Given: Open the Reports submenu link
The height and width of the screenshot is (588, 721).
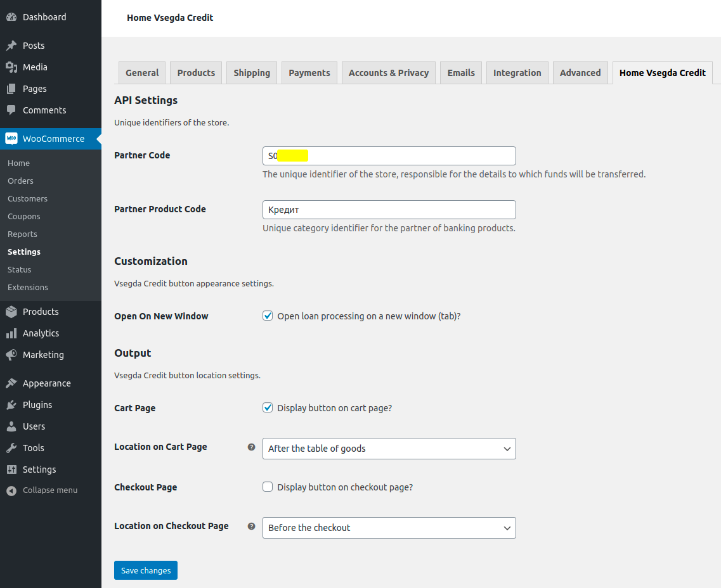Looking at the screenshot, I should [22, 234].
